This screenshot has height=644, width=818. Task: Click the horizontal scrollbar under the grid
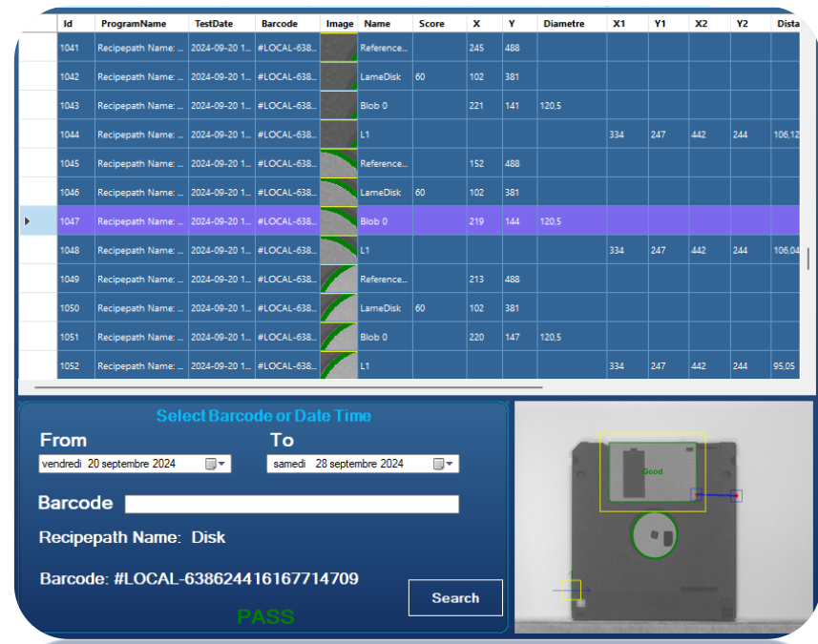point(287,388)
